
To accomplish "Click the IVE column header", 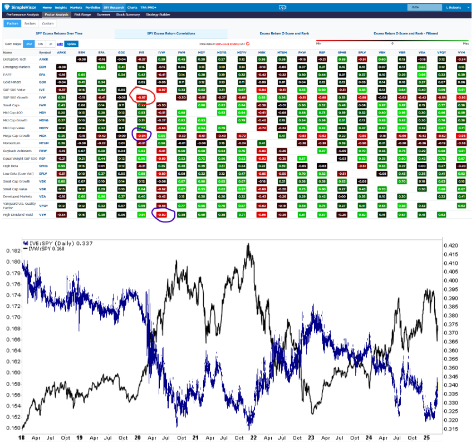I will [x=141, y=52].
